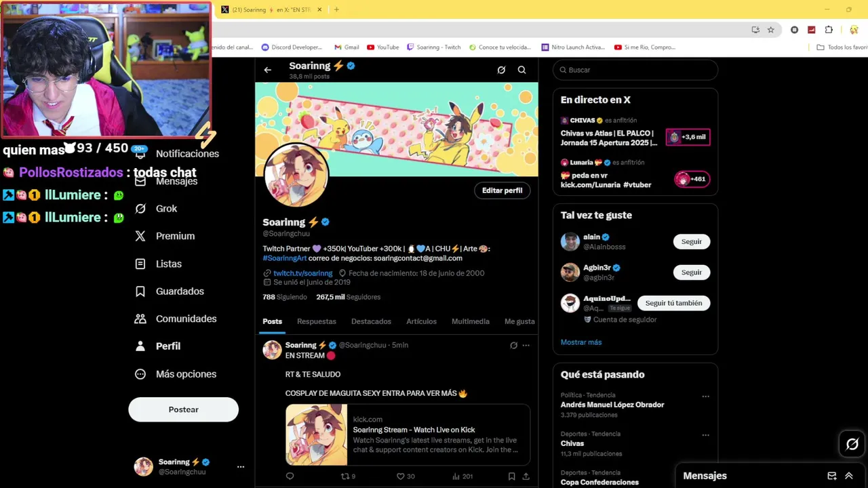Image resolution: width=868 pixels, height=488 pixels.
Task: Click the Buscar search field
Action: 635,70
